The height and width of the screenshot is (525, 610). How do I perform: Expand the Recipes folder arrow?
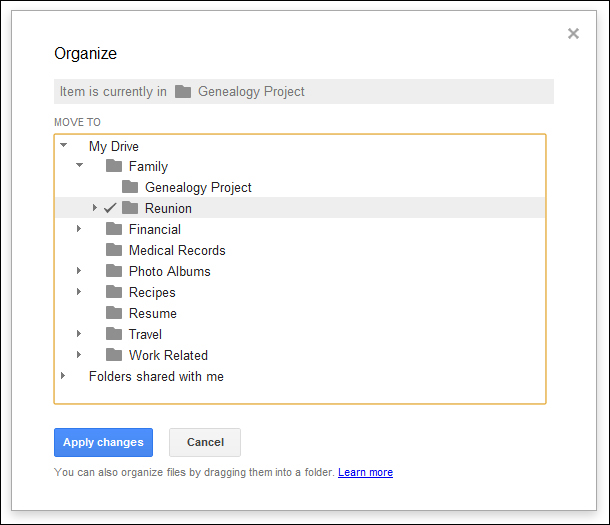pyautogui.click(x=80, y=292)
